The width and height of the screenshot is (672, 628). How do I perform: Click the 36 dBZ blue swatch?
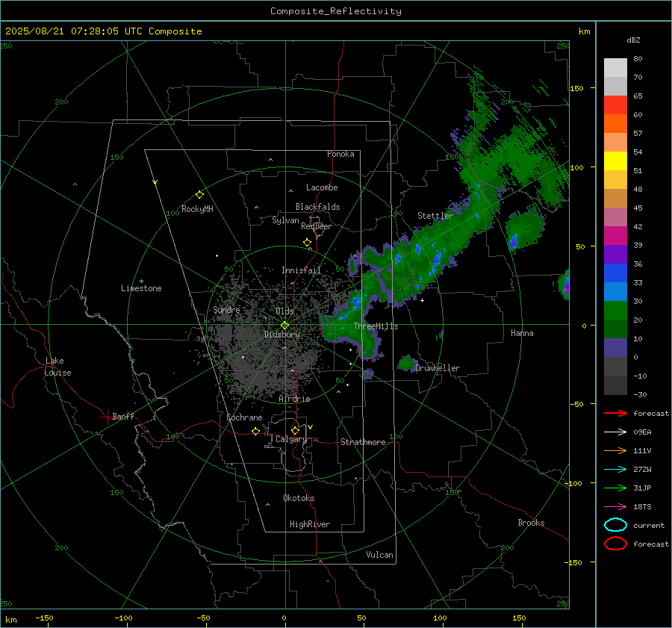615,273
